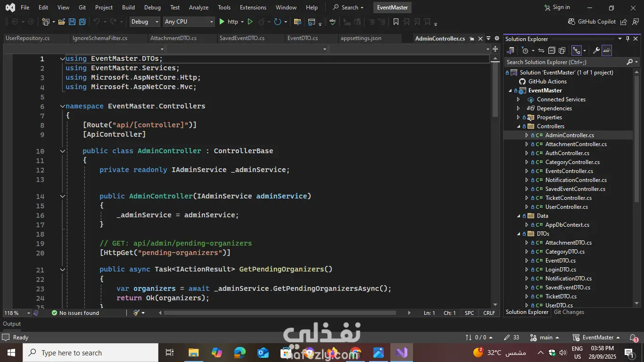Open the Build menu
Image resolution: width=644 pixels, height=362 pixels.
pos(128,8)
